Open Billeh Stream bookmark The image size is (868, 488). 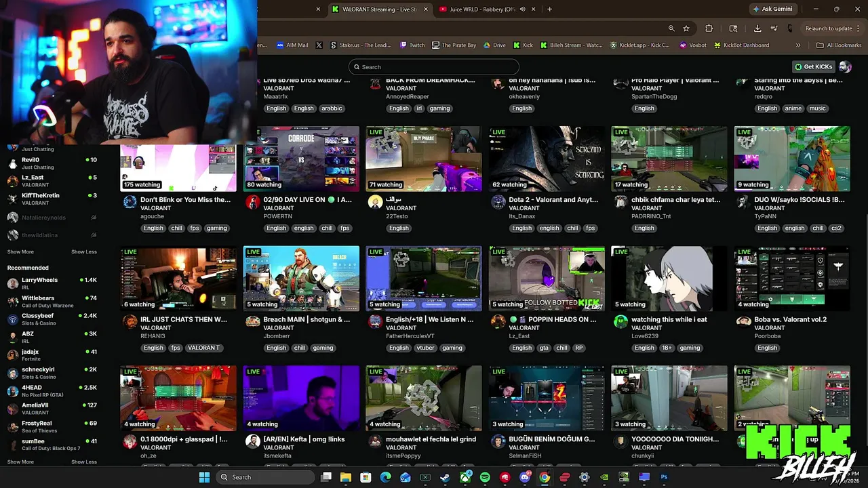tap(570, 45)
